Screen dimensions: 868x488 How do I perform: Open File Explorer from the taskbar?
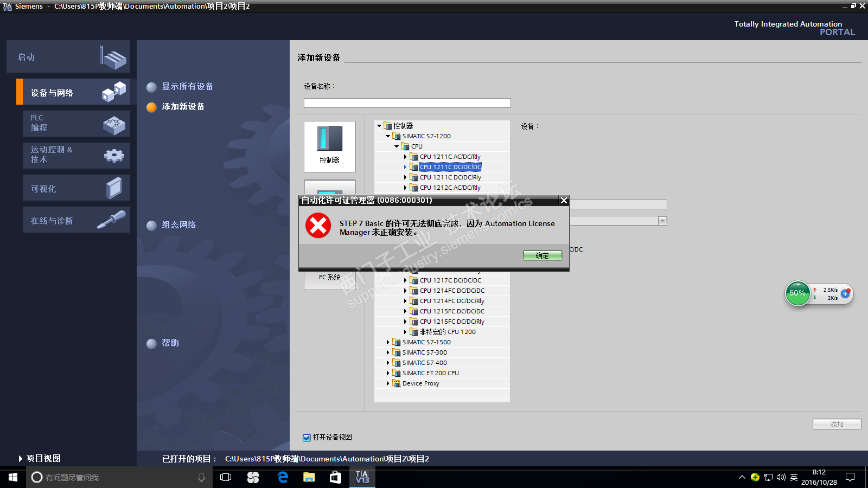tap(309, 477)
